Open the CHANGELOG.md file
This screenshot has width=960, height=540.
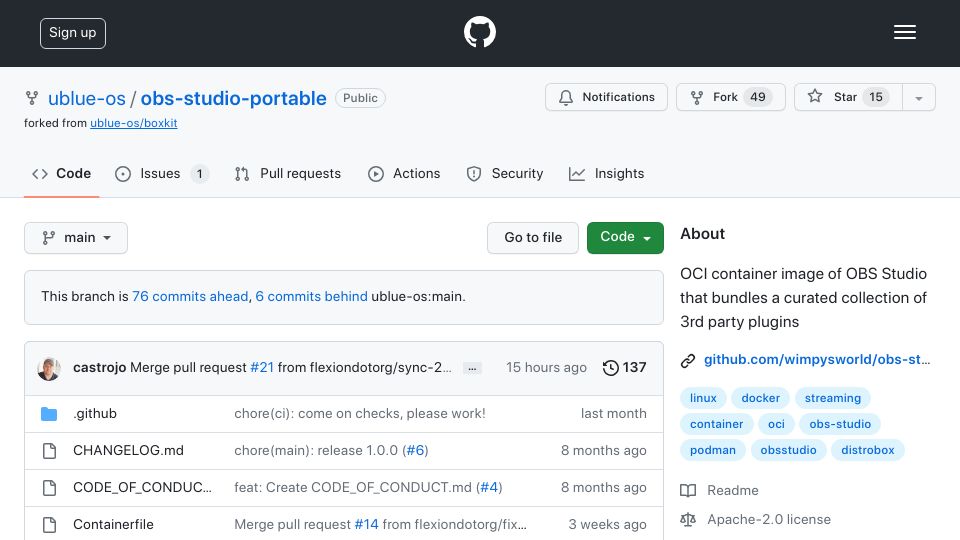[128, 451]
